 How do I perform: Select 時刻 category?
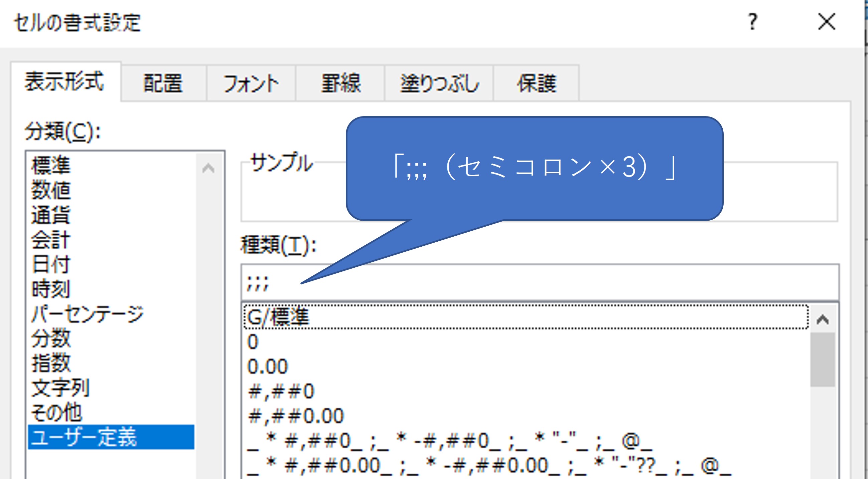pos(111,289)
